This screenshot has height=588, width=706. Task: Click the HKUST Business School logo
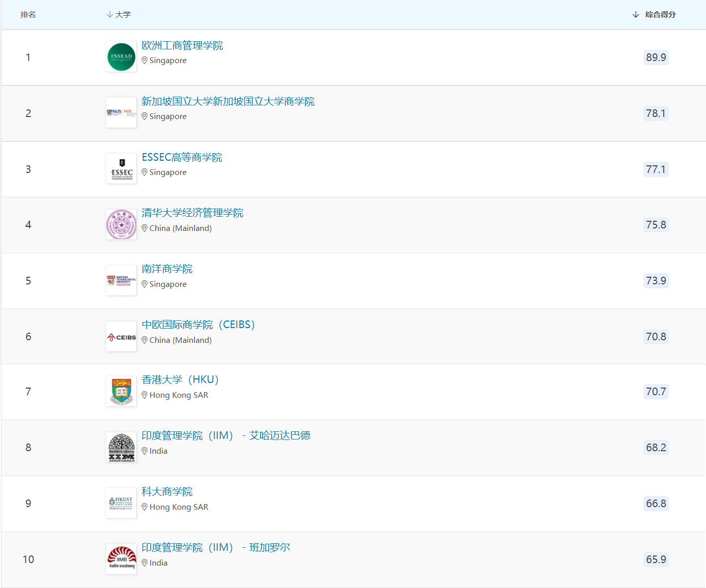click(122, 503)
